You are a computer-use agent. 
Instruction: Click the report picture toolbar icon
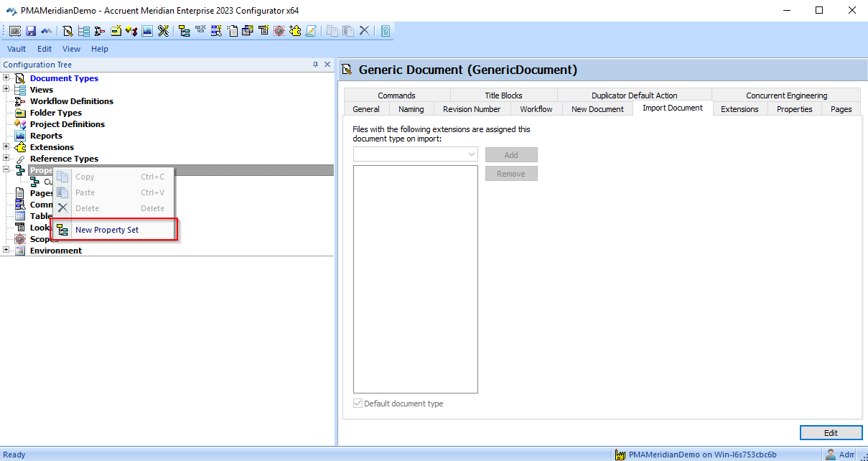pos(147,31)
